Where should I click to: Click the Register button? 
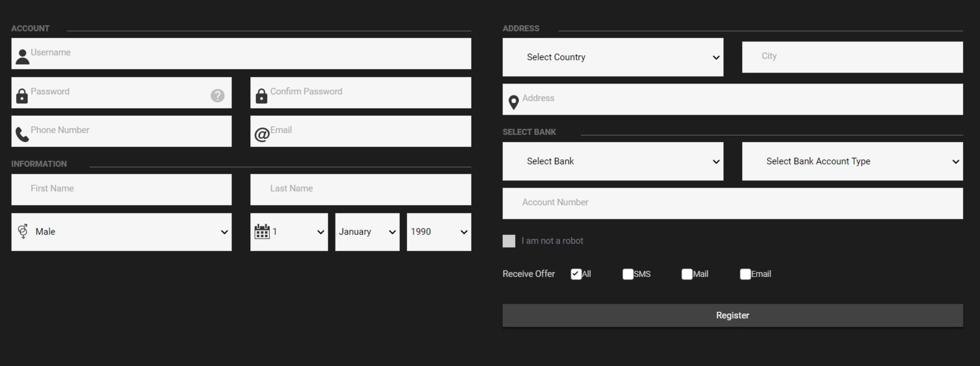pos(733,315)
